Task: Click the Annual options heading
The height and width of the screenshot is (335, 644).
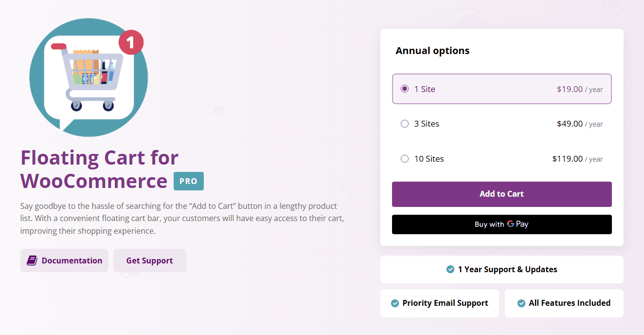Action: click(432, 50)
